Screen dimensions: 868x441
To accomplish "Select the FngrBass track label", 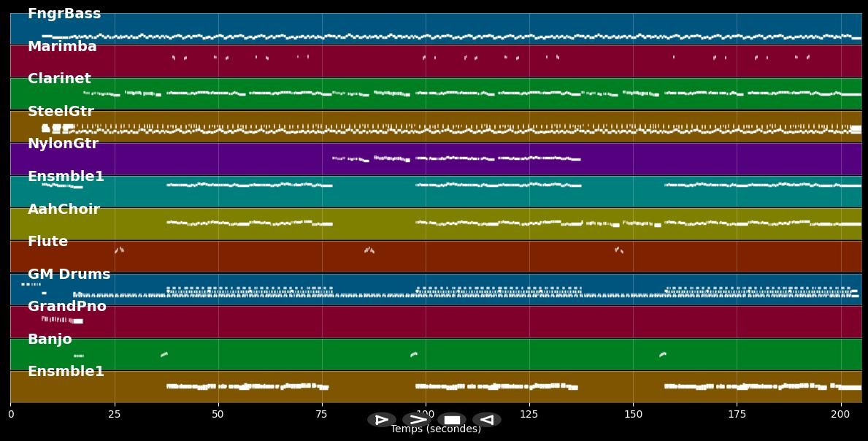I will click(64, 13).
